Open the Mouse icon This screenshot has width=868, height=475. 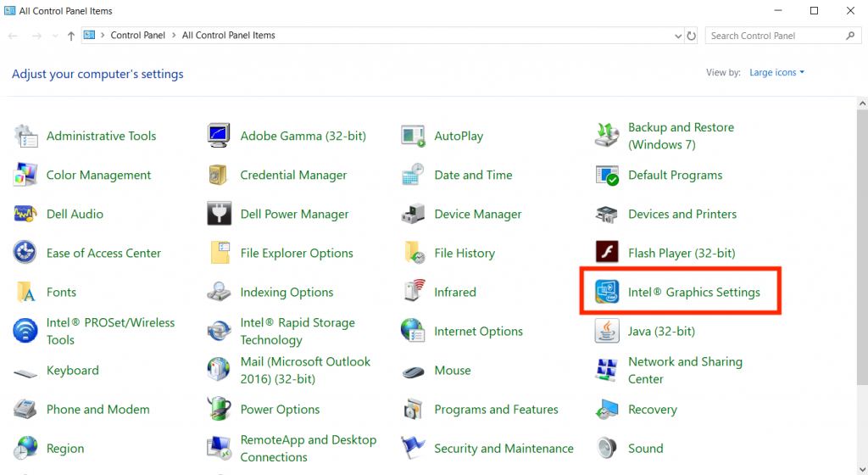coord(413,372)
